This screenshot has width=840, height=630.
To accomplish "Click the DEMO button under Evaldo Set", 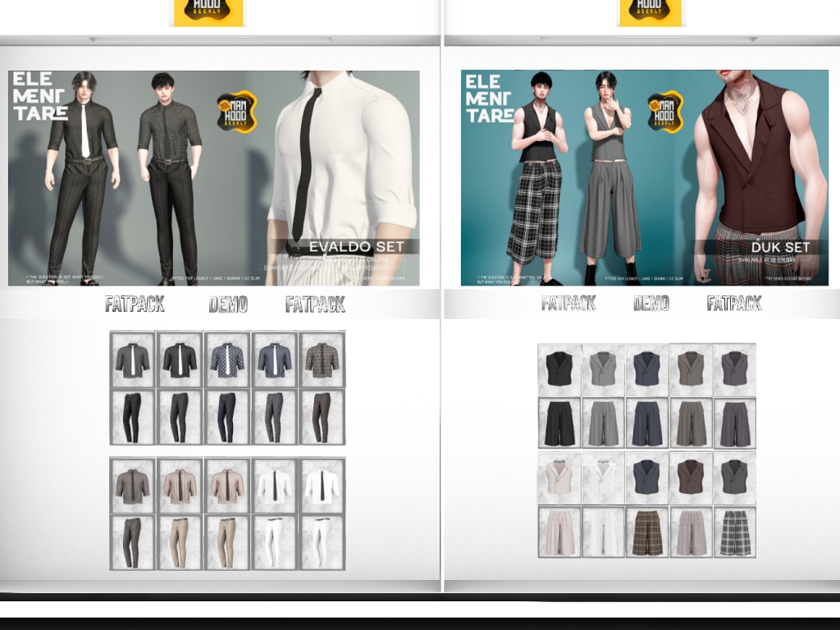I will tap(228, 305).
